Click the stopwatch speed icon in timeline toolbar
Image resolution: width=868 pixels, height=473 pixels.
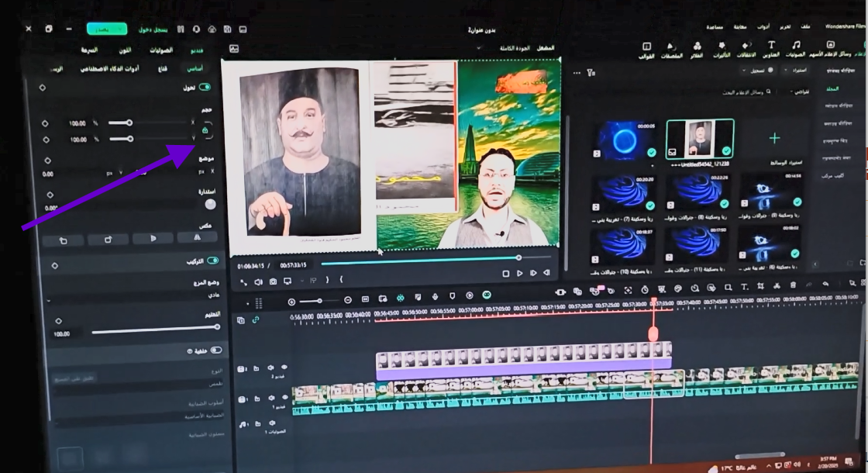[645, 290]
